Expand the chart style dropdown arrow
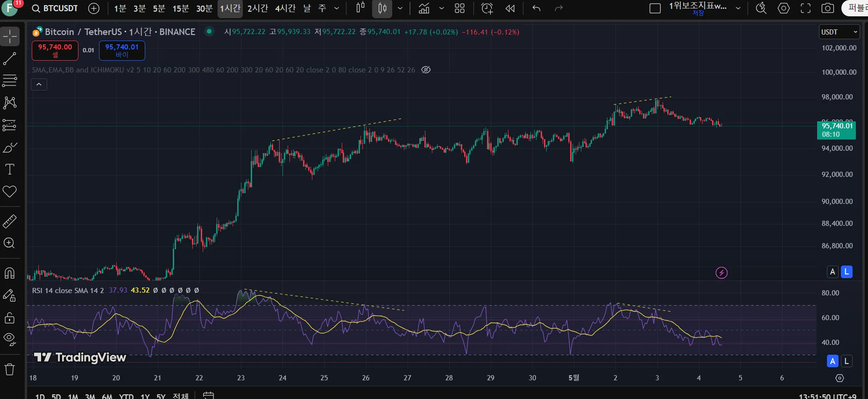 (x=400, y=8)
